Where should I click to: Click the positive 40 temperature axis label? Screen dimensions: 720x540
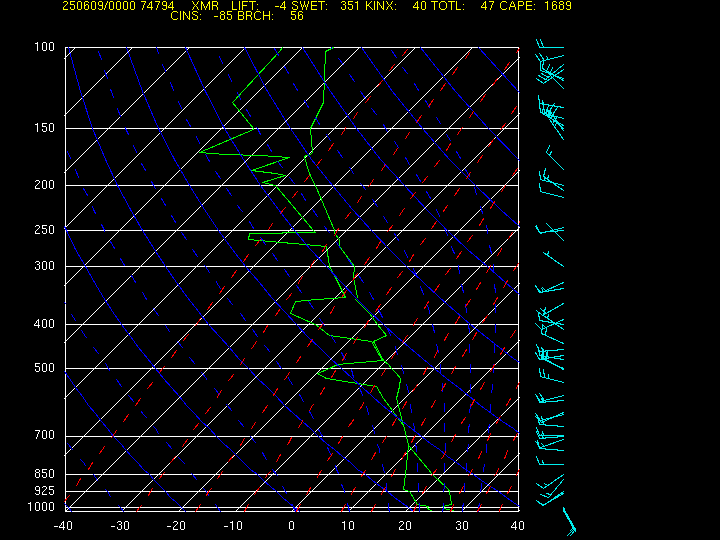[x=518, y=526]
